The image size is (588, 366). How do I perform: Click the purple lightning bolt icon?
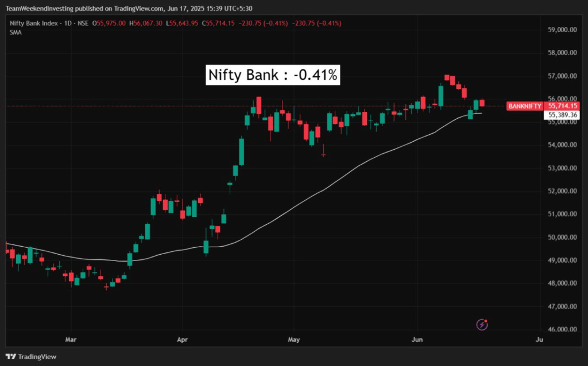(482, 325)
